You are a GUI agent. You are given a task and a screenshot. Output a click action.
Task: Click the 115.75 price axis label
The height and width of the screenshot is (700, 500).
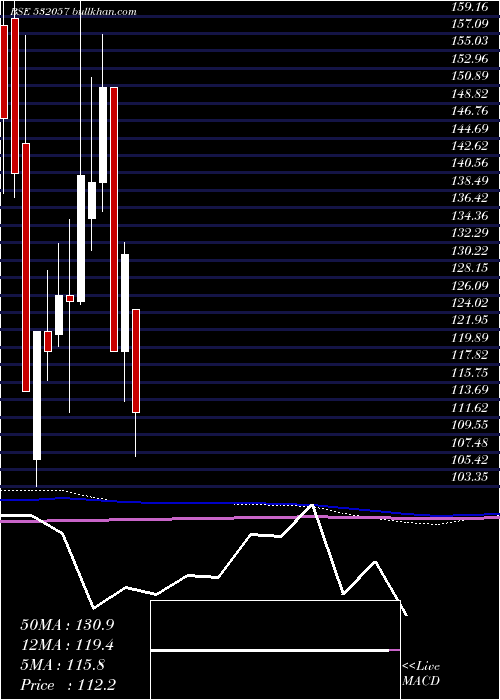tap(469, 373)
